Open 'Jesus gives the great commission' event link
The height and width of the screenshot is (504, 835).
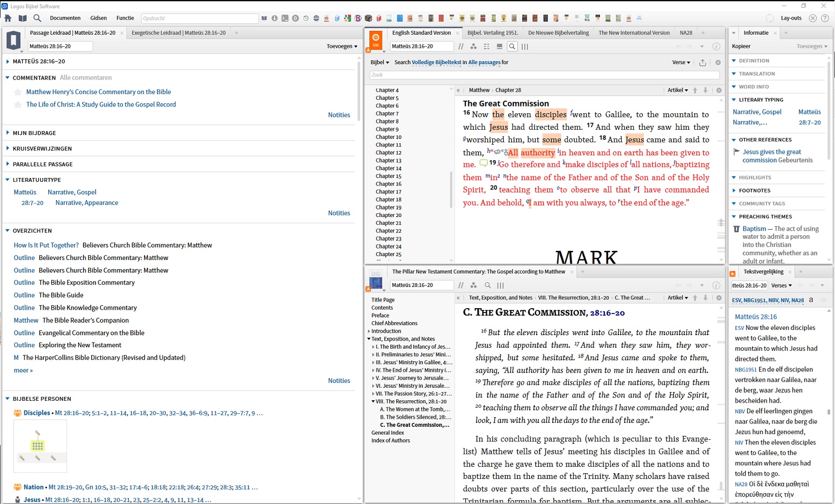pyautogui.click(x=772, y=156)
